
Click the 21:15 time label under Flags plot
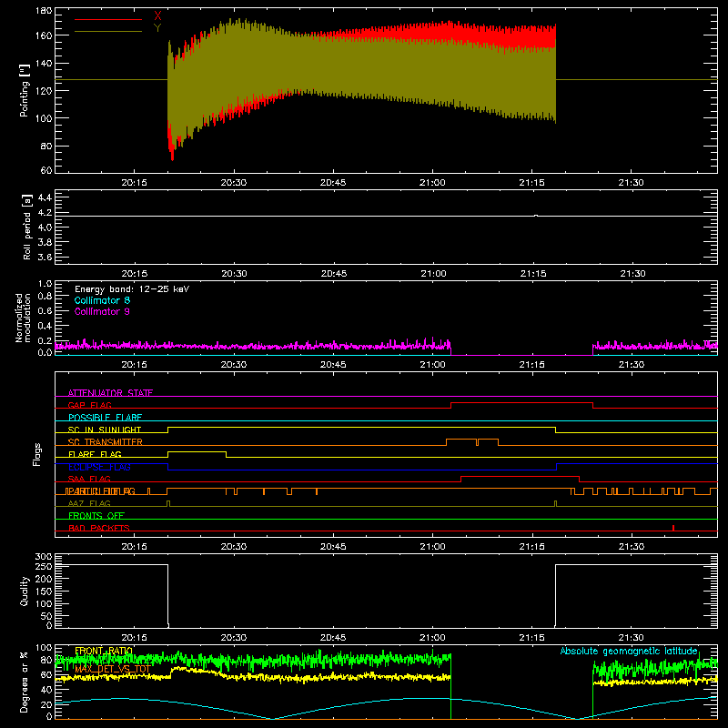click(x=532, y=547)
